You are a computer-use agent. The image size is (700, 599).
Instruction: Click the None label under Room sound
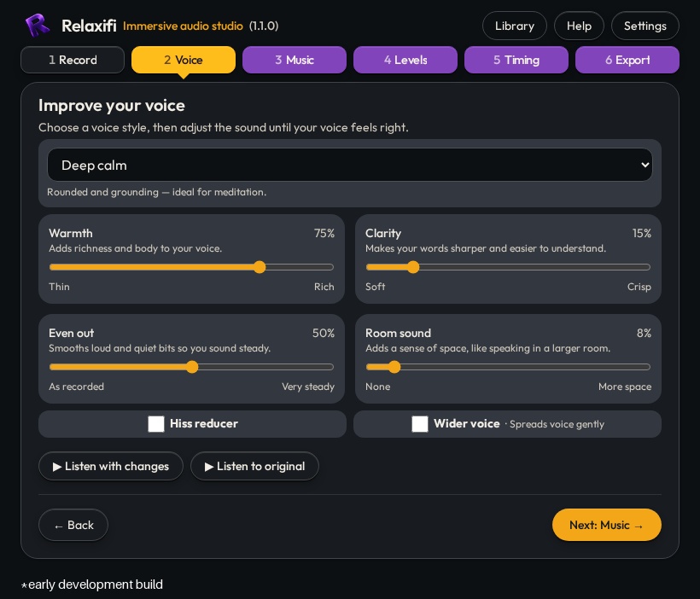[377, 387]
